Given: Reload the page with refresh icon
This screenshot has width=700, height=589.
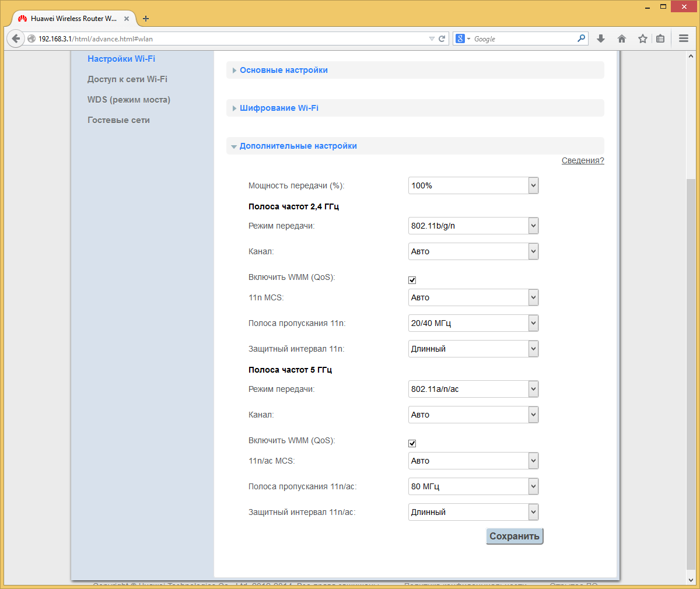Looking at the screenshot, I should coord(442,38).
